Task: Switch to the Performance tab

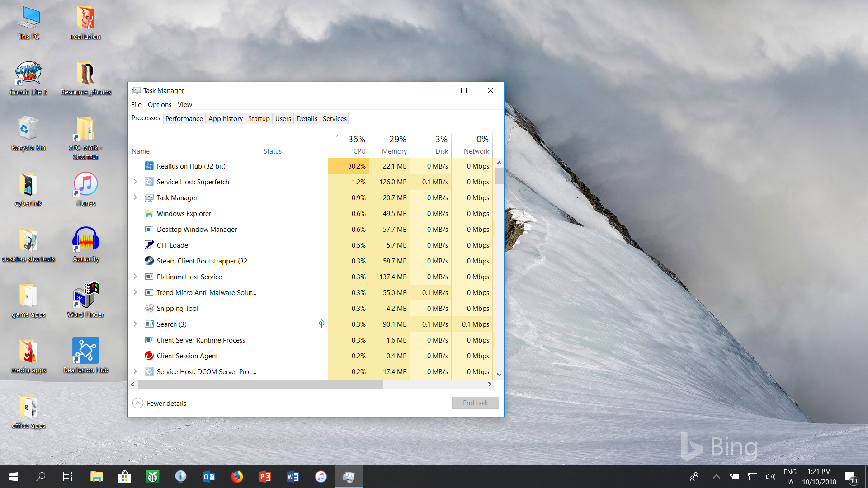Action: [x=184, y=118]
